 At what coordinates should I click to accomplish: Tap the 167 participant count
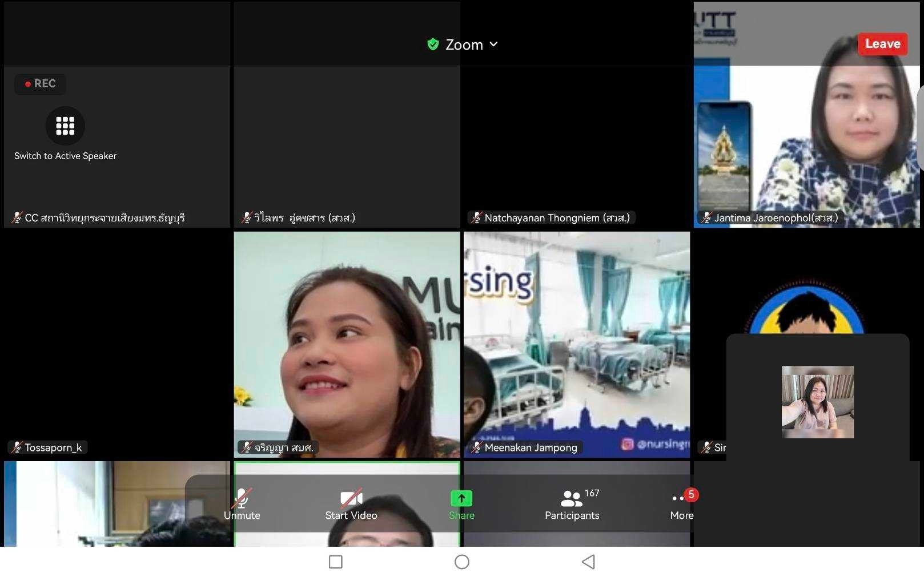click(592, 493)
